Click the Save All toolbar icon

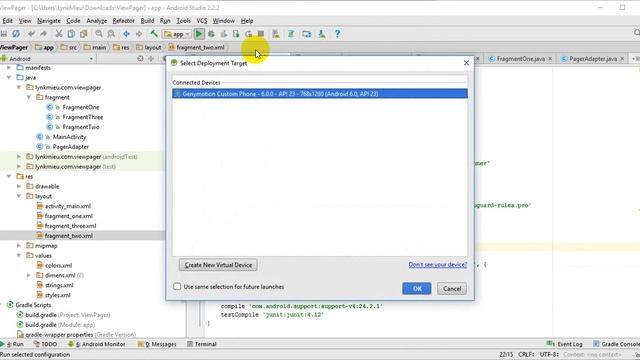point(4,34)
